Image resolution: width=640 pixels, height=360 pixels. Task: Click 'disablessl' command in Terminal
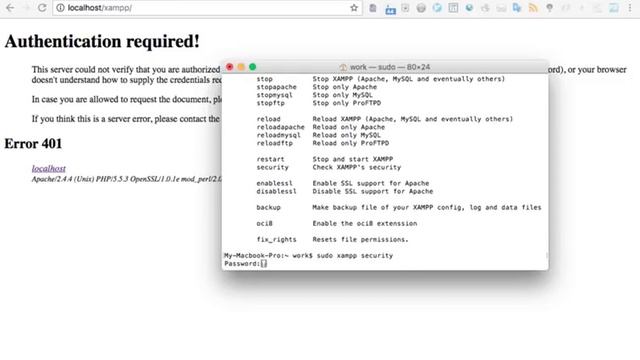[x=276, y=191]
